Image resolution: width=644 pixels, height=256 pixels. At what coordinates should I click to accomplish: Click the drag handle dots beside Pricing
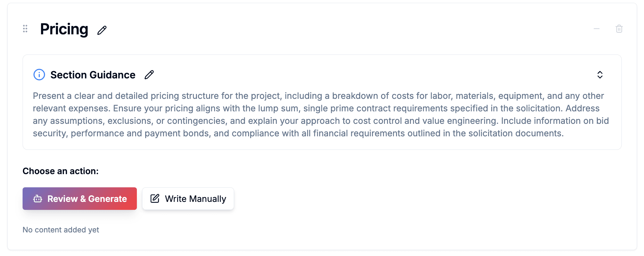click(x=25, y=29)
